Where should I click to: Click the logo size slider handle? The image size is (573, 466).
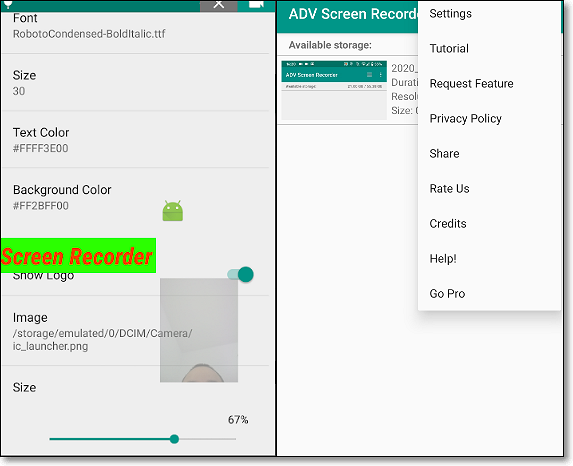(174, 439)
